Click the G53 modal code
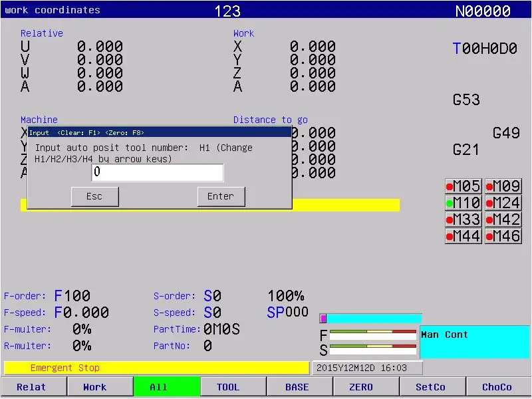 point(467,100)
